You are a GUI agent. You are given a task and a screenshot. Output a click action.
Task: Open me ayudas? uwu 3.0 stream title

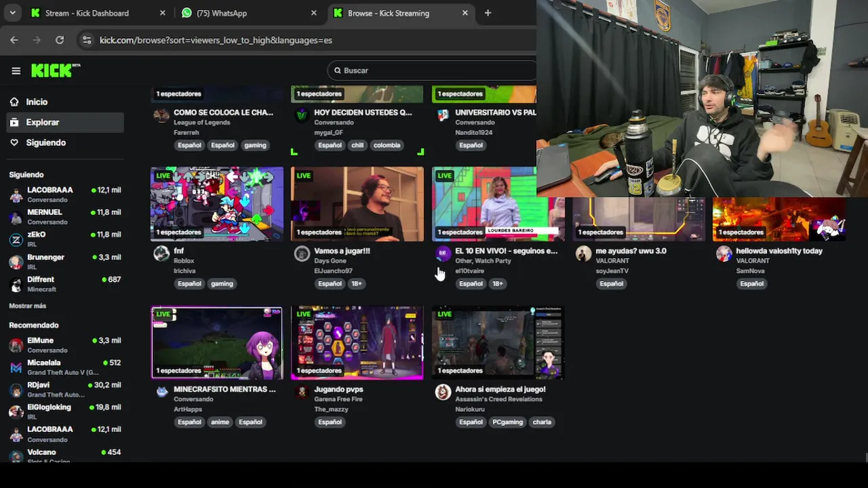click(x=631, y=251)
